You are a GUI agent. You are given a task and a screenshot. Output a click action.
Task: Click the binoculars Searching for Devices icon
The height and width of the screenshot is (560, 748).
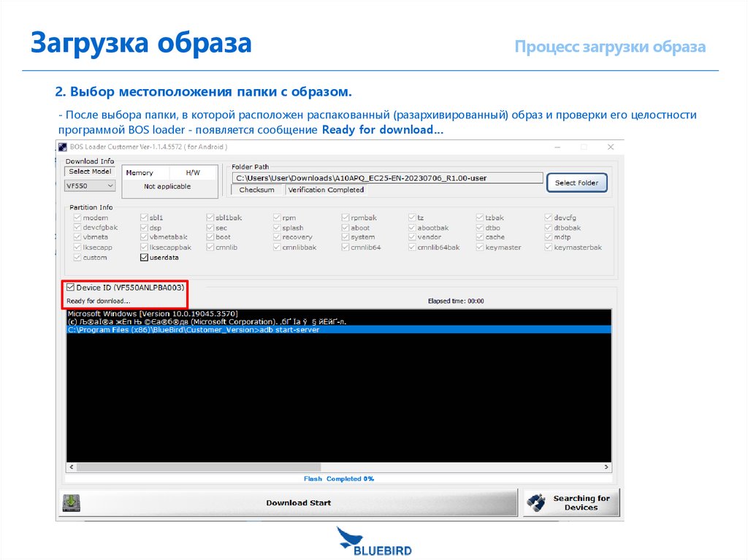(536, 503)
